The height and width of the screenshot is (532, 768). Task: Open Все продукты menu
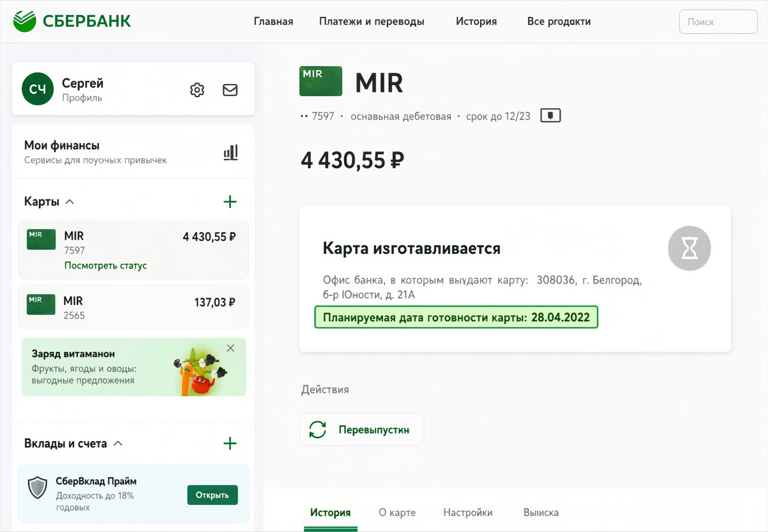coord(559,21)
